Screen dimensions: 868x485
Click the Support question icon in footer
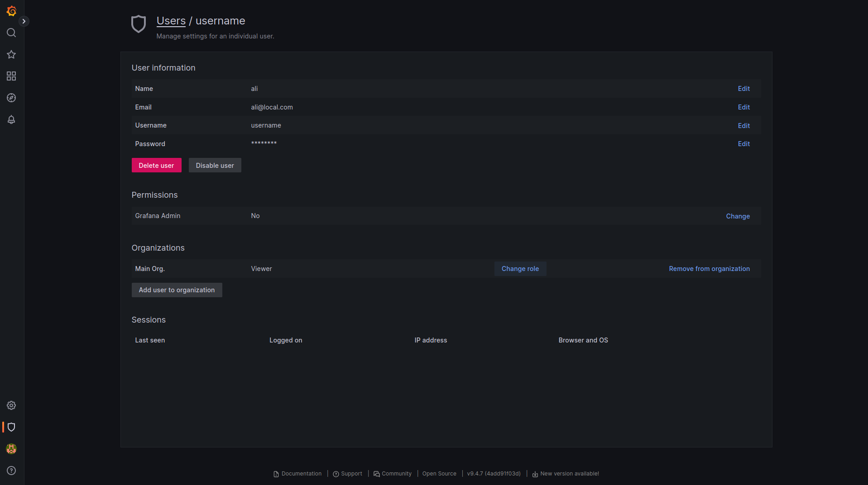click(x=336, y=474)
